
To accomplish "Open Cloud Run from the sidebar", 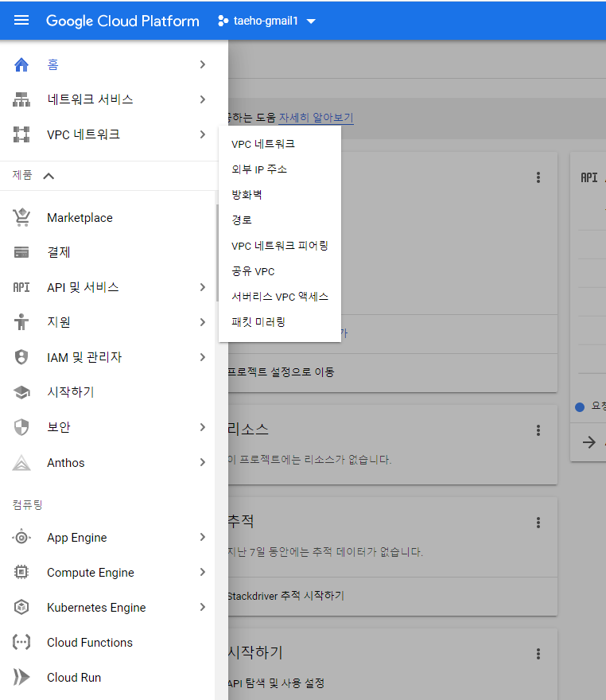I will (x=107, y=677).
